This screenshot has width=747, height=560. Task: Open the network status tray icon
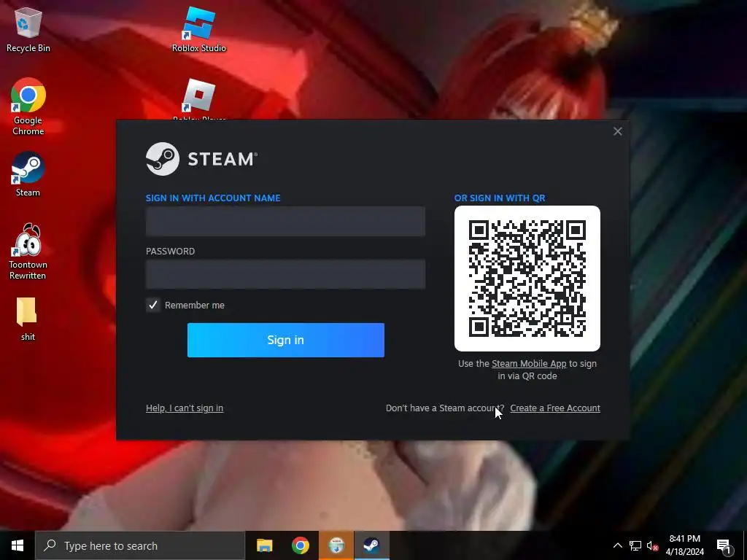[x=635, y=545]
